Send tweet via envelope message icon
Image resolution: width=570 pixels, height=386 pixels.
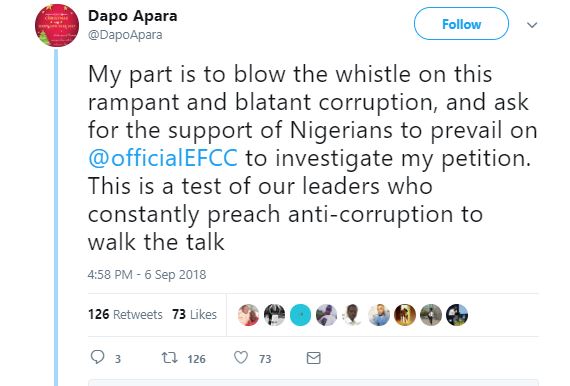[x=313, y=358]
